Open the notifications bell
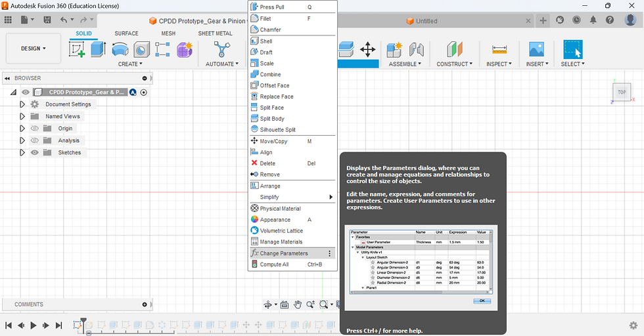 593,20
